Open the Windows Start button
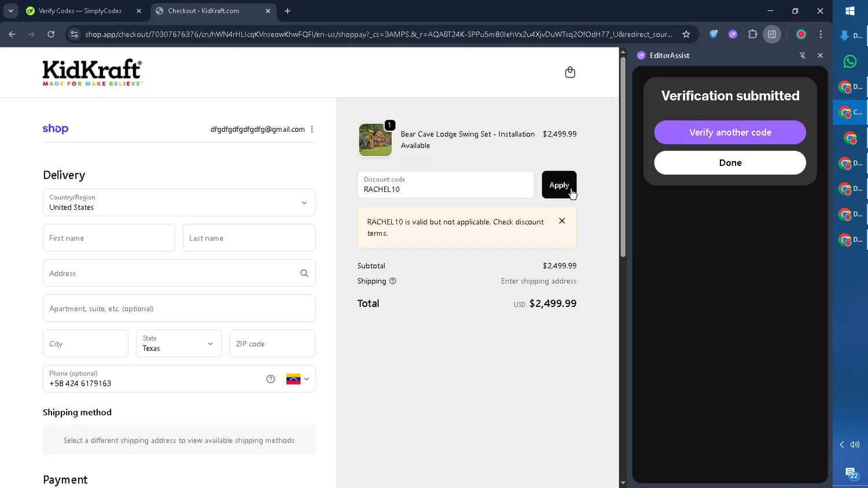 coord(850,11)
